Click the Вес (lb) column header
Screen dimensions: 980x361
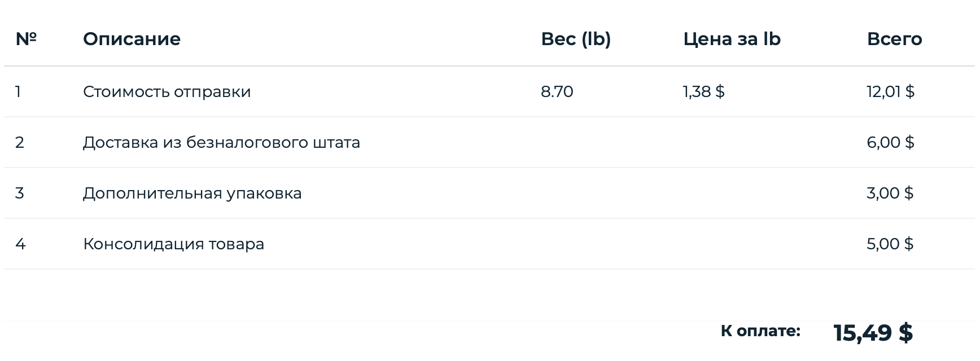pyautogui.click(x=576, y=39)
